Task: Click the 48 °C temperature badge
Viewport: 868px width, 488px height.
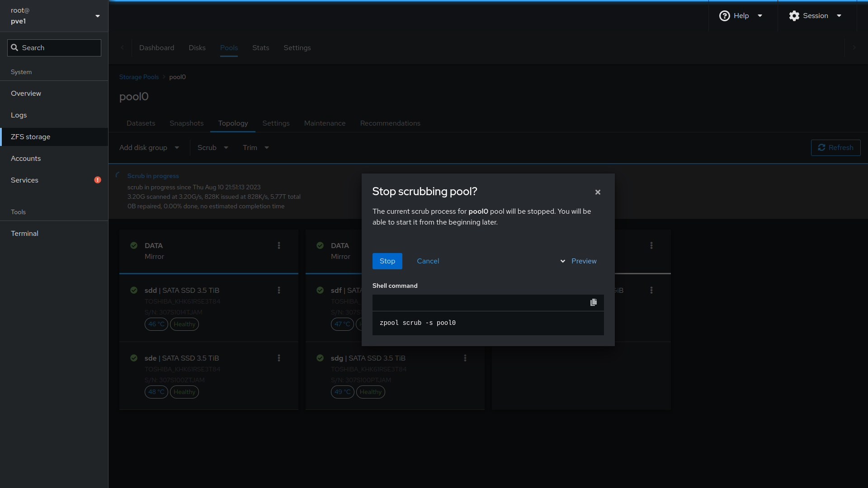Action: coord(156,392)
